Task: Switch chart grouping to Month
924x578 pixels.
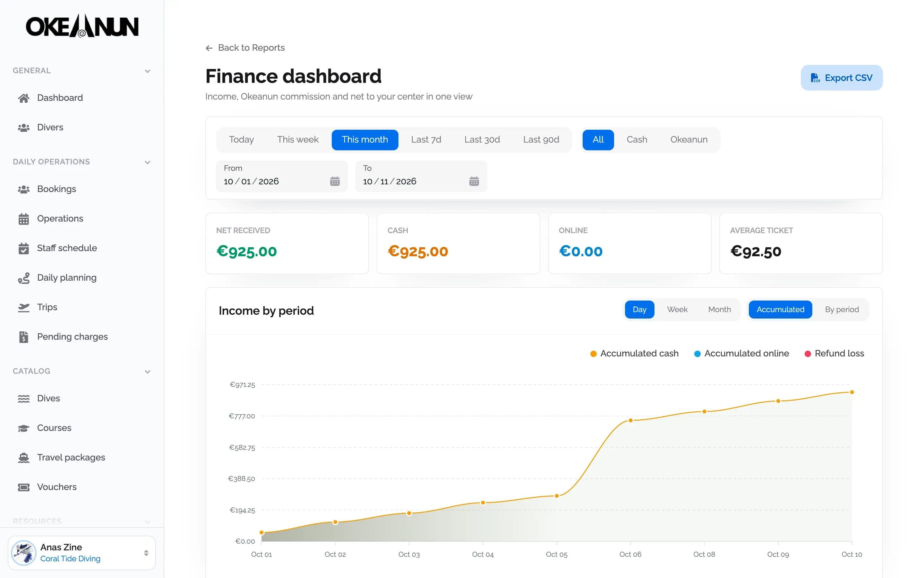Action: 719,309
